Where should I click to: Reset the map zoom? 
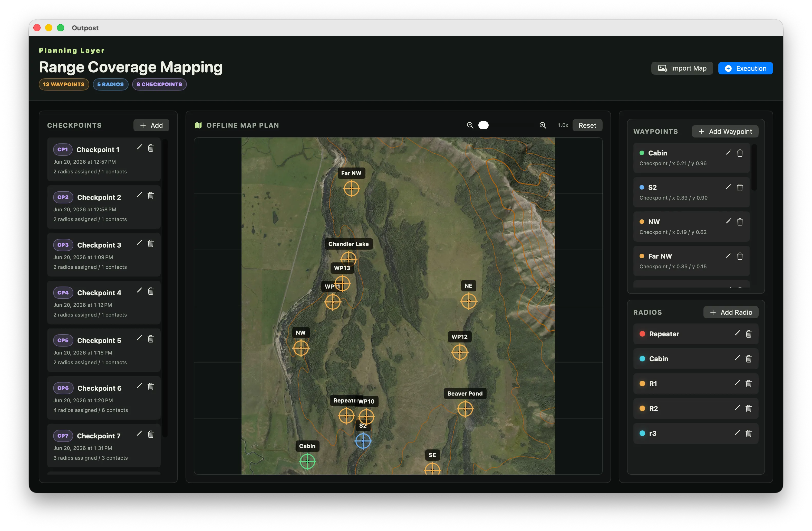point(587,125)
